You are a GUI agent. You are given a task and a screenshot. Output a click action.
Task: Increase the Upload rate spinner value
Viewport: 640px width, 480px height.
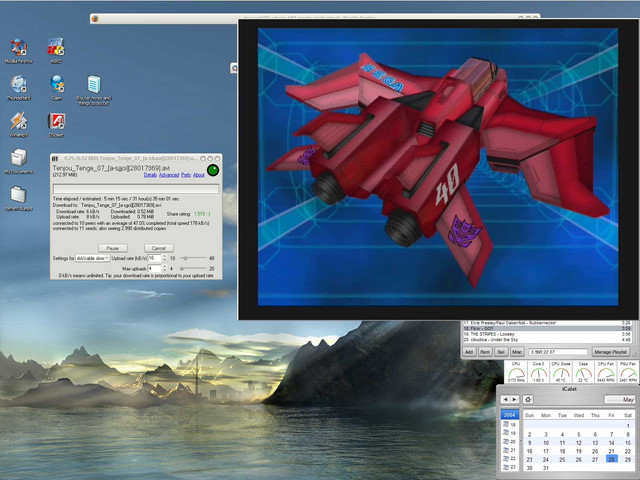[x=164, y=256]
